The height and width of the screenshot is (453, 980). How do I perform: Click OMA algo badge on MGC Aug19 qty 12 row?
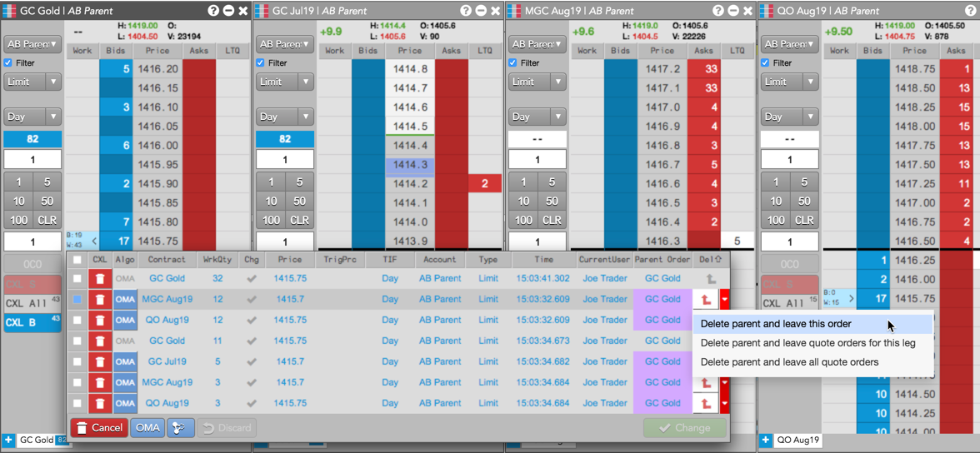tap(125, 299)
